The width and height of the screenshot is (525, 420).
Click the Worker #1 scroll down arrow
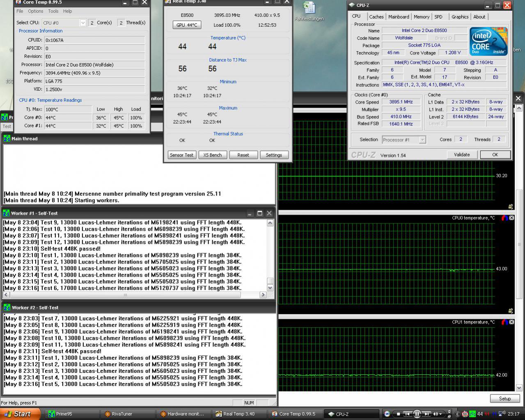270,288
